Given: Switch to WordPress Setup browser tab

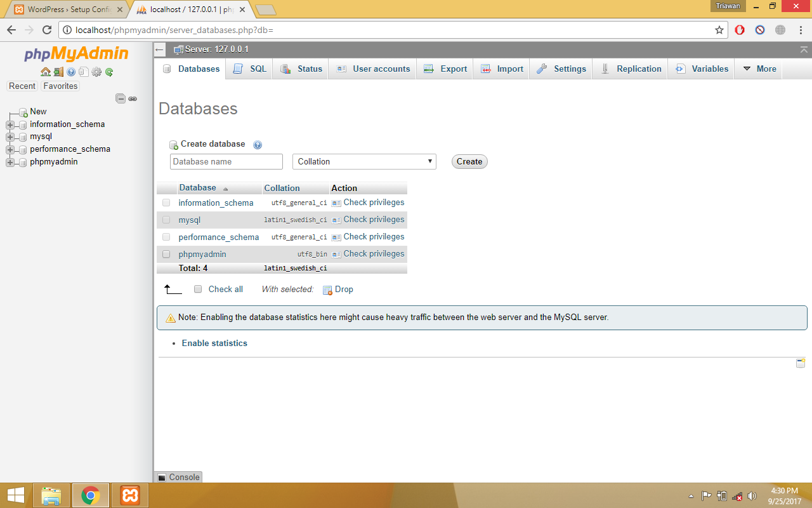Looking at the screenshot, I should point(68,10).
